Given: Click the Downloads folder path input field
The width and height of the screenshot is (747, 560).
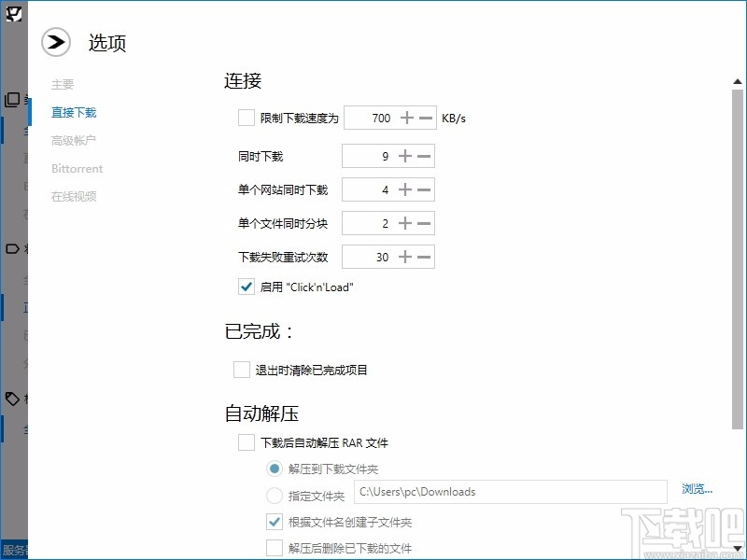Looking at the screenshot, I should point(509,492).
